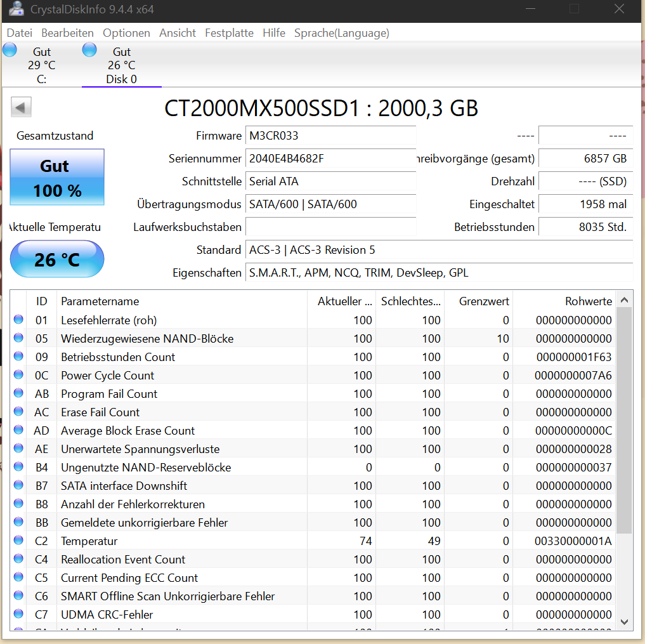Viewport: 645px width, 644px height.
Task: Click the Gut 100 % health status button
Action: pos(57,178)
